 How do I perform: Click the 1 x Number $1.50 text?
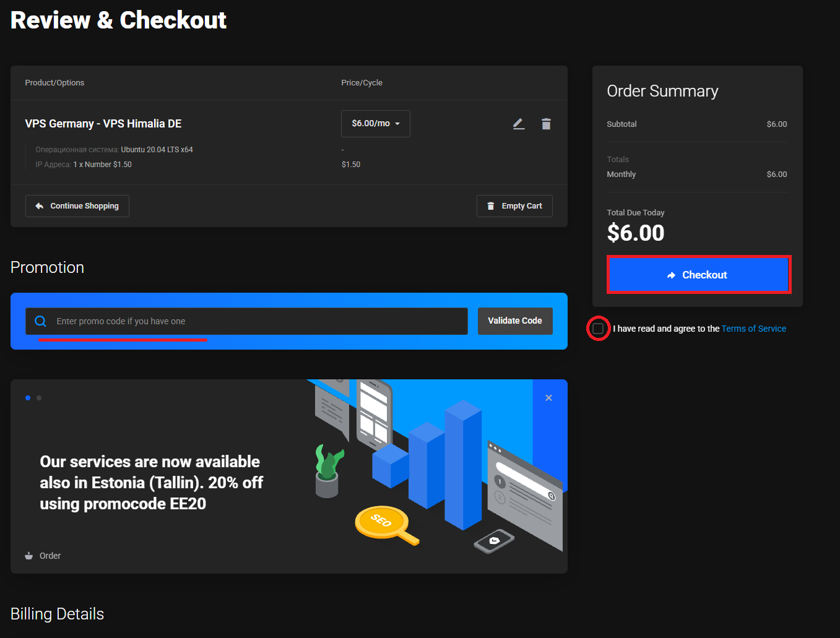[x=103, y=165]
